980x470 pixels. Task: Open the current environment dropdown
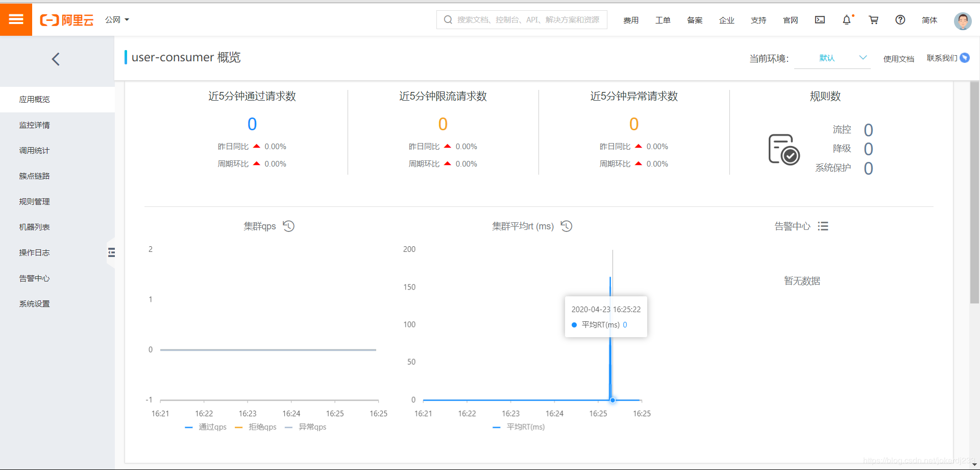[x=832, y=58]
